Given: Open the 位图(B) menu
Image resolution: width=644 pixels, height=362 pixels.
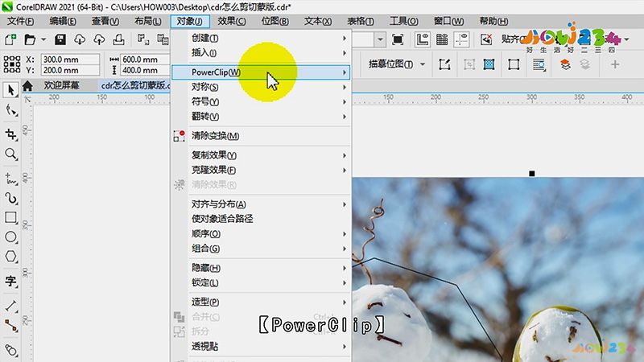Looking at the screenshot, I should [275, 21].
